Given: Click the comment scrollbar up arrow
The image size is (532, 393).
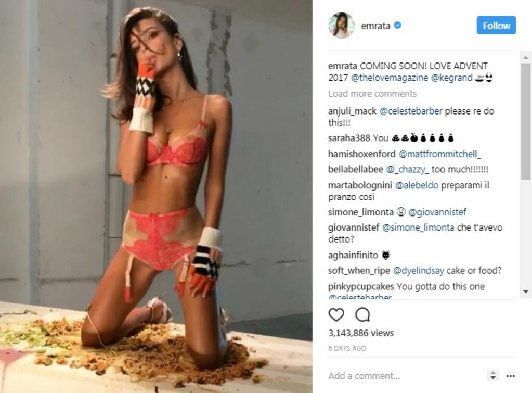Looking at the screenshot, I should (526, 57).
